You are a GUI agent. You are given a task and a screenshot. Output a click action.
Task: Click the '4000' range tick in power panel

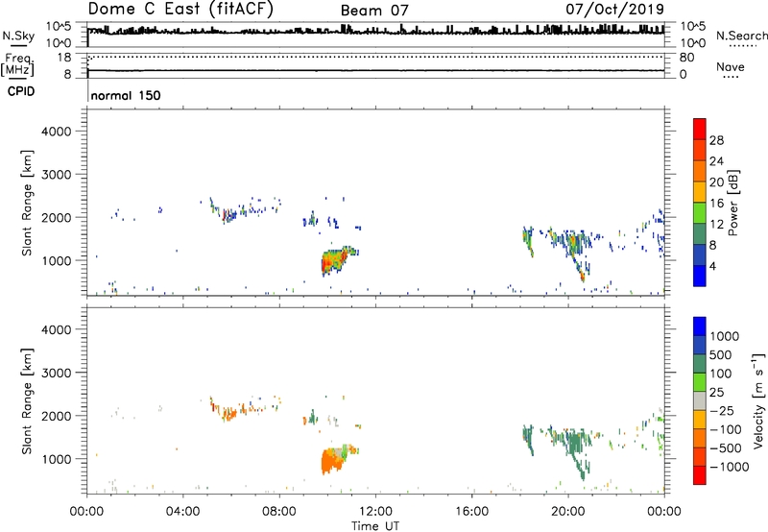point(57,132)
